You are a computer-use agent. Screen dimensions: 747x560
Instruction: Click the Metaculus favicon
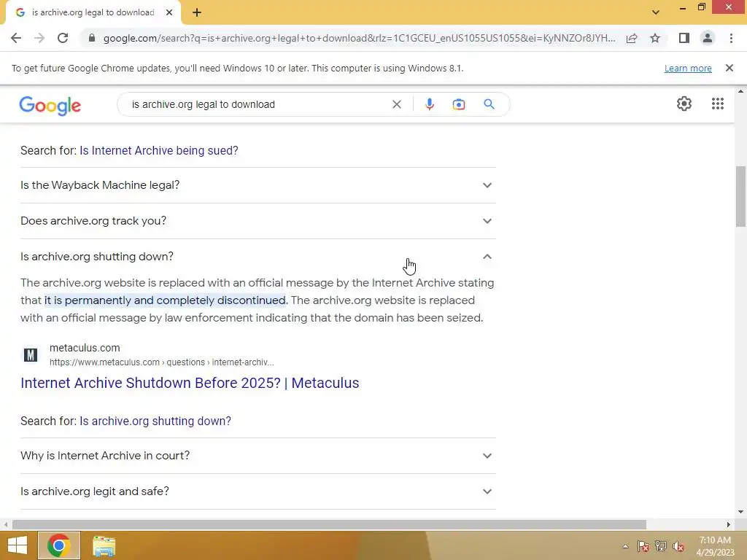tap(31, 355)
